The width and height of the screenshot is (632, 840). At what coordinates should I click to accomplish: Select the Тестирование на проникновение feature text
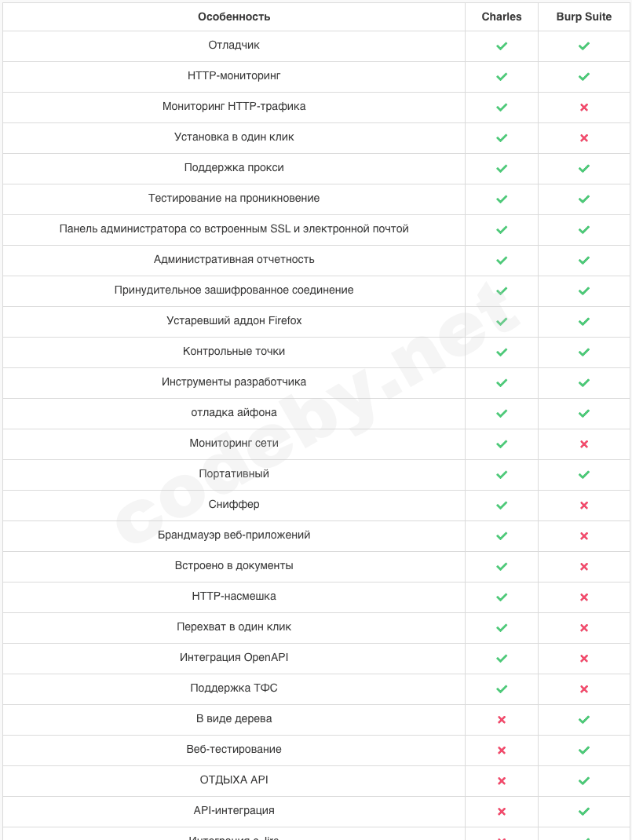tap(234, 199)
